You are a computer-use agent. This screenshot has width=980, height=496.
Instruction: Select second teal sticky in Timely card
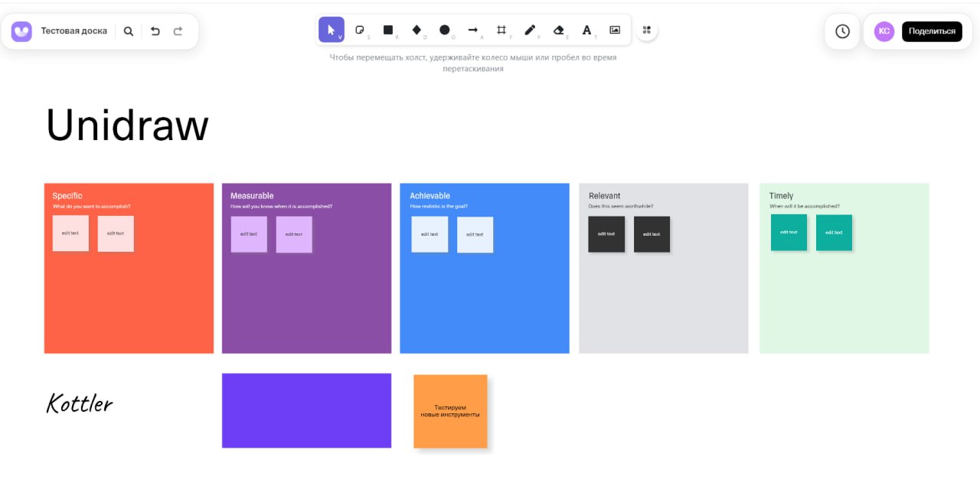coord(834,233)
